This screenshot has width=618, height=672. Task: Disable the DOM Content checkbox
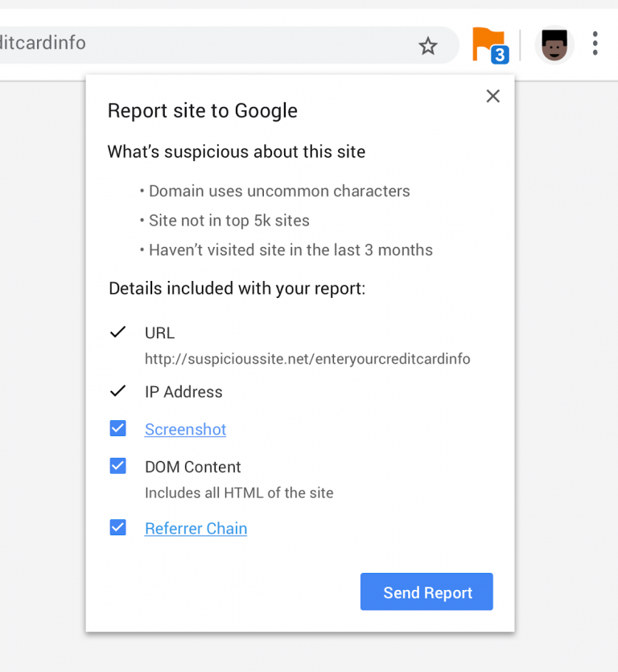click(x=118, y=466)
